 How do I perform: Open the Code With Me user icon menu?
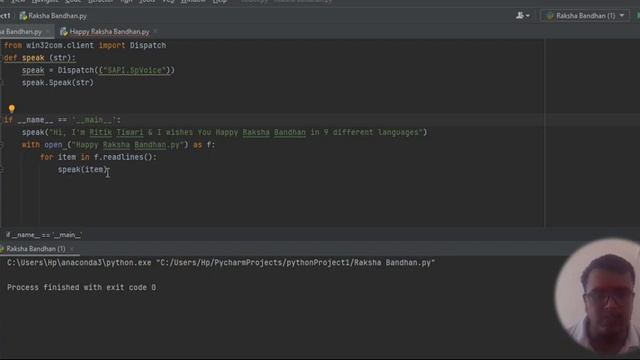[522, 16]
